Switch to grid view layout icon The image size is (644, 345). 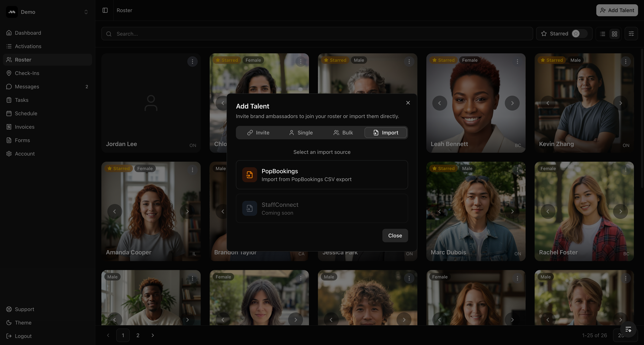click(x=615, y=34)
